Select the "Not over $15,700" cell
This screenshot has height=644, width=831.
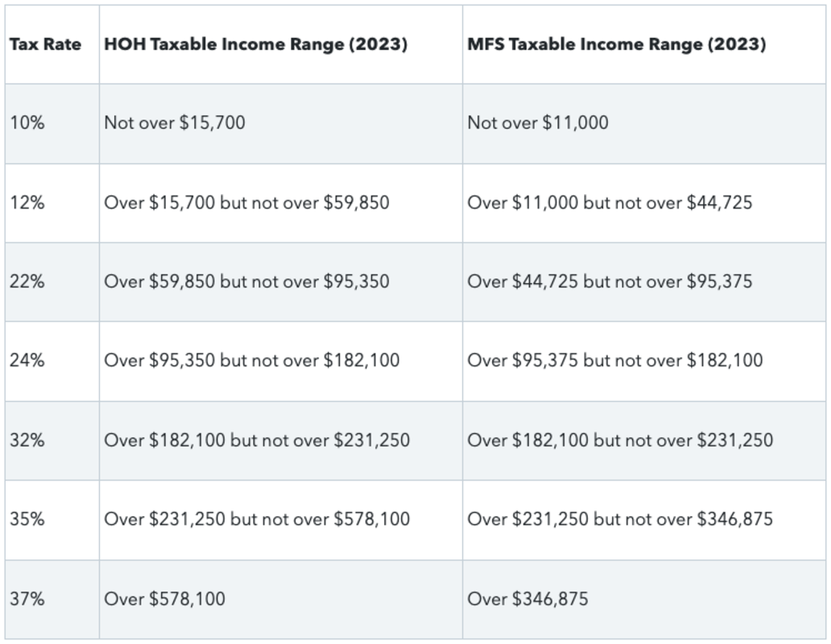coord(175,123)
